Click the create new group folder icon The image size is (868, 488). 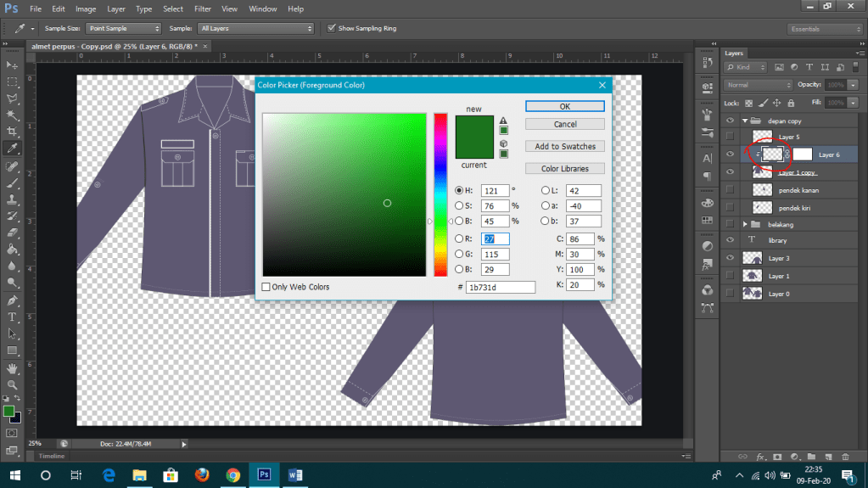coord(810,457)
